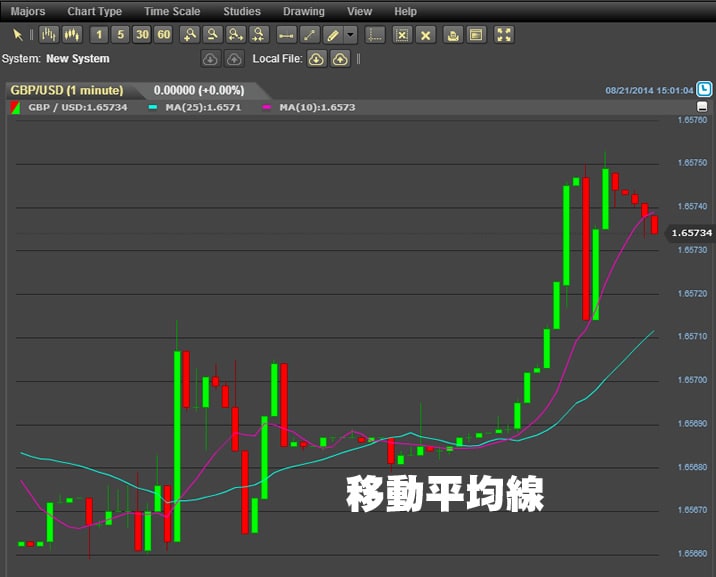Screen dimensions: 716x577
Task: Click the GBP / USD red-green legend swatch
Action: pos(15,108)
